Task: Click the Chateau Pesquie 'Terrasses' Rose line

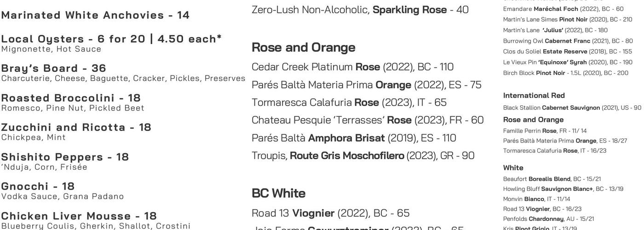Action: [x=367, y=120]
